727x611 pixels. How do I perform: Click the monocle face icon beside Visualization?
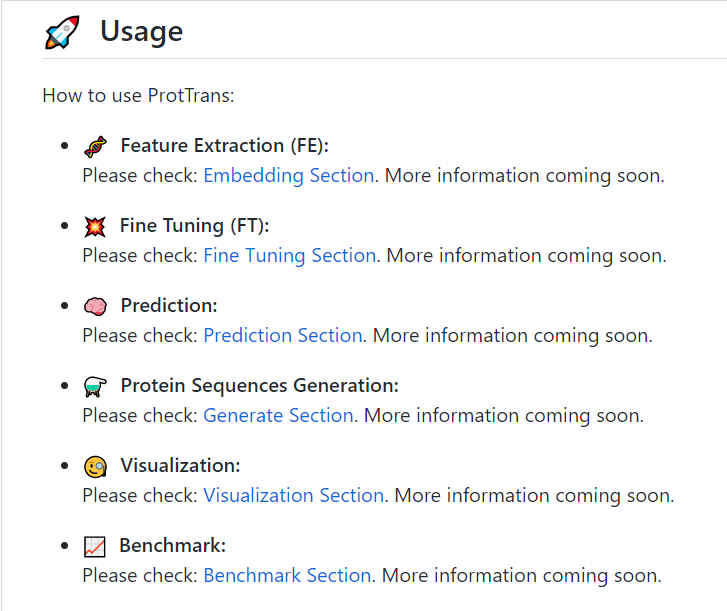(x=95, y=466)
